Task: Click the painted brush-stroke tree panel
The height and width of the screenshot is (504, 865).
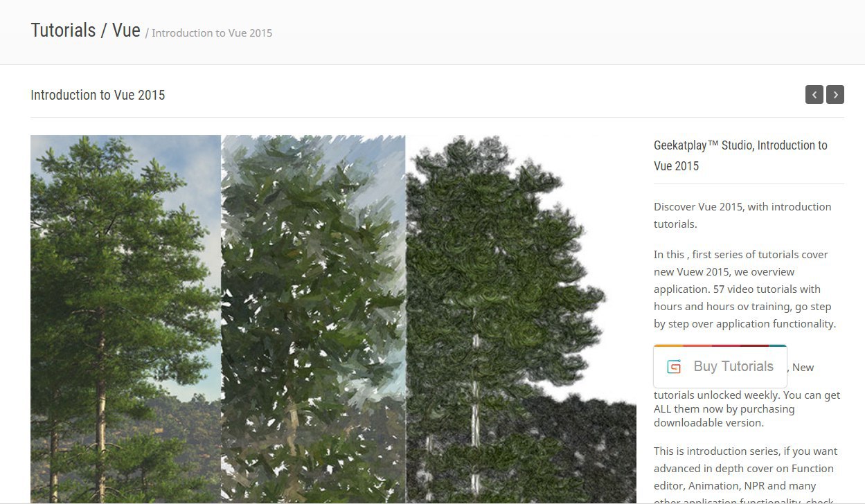Action: click(x=313, y=318)
